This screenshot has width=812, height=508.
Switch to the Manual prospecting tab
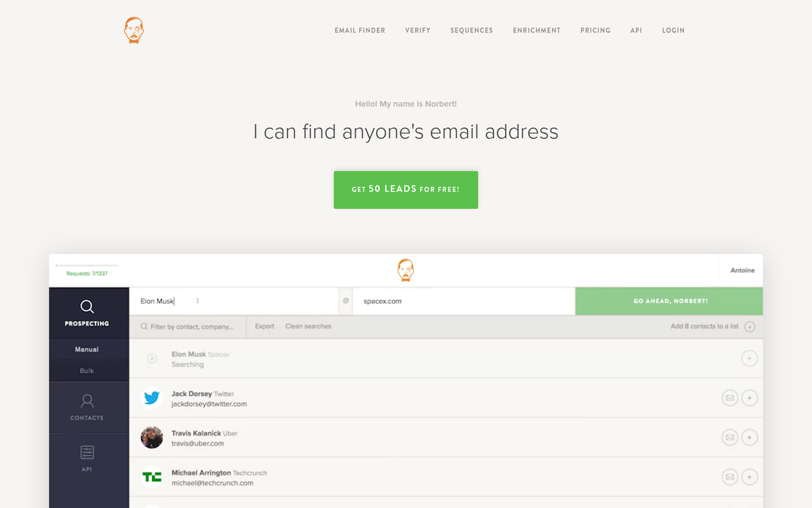(x=88, y=349)
